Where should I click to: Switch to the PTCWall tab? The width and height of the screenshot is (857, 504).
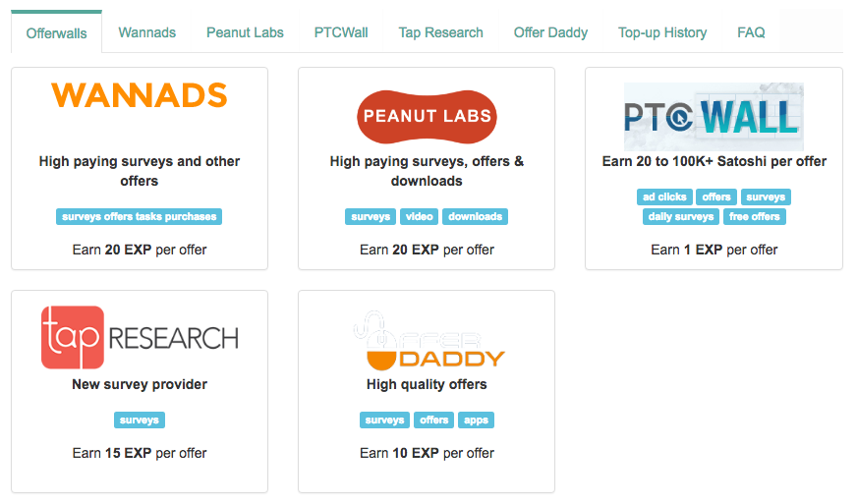coord(341,32)
